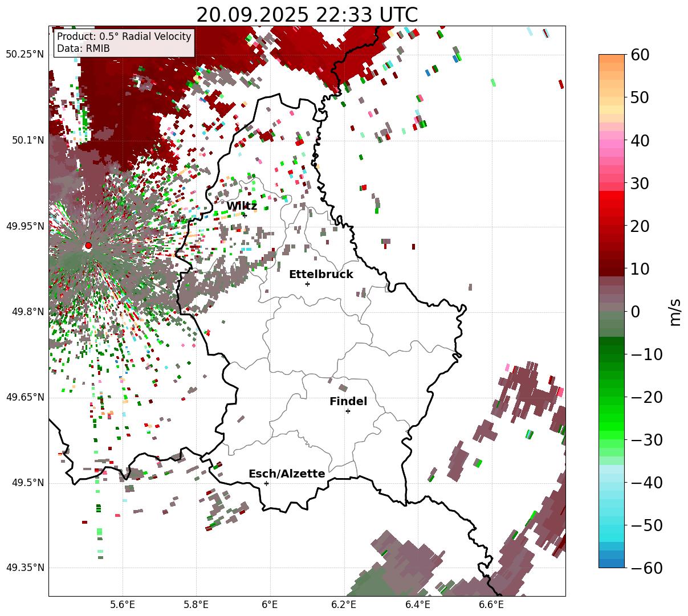The height and width of the screenshot is (616, 688).
Task: Click the Esch/Alzette station cross marker
Action: [x=266, y=483]
